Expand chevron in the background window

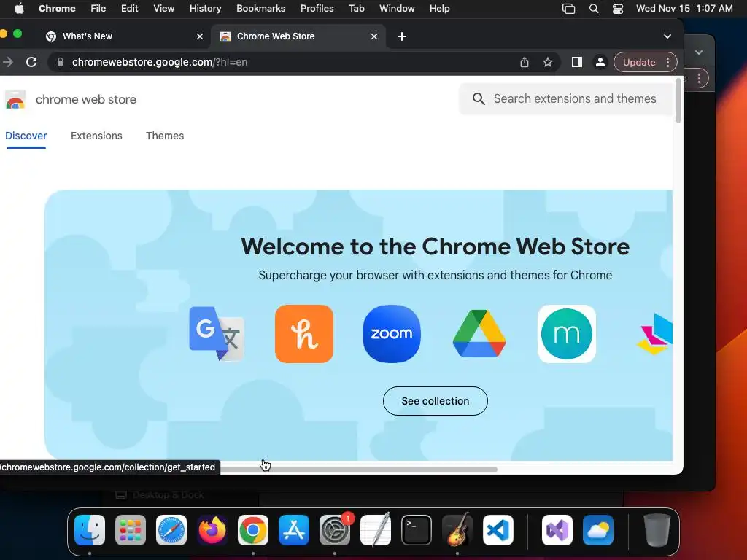699,52
